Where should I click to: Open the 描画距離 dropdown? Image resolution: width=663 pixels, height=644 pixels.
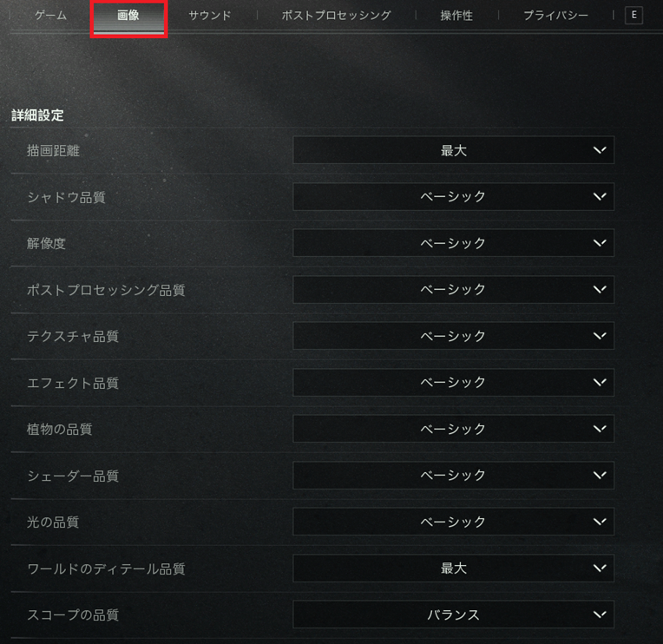click(x=453, y=150)
